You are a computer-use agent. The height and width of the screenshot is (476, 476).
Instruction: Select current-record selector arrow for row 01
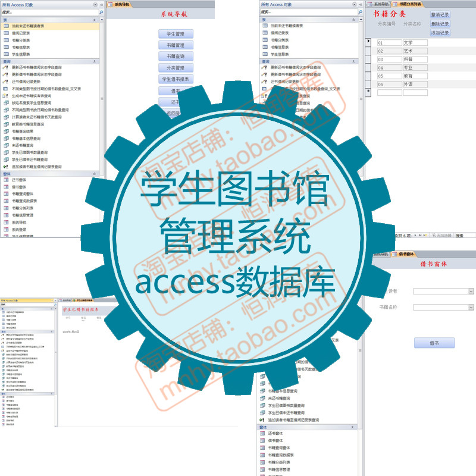point(368,42)
